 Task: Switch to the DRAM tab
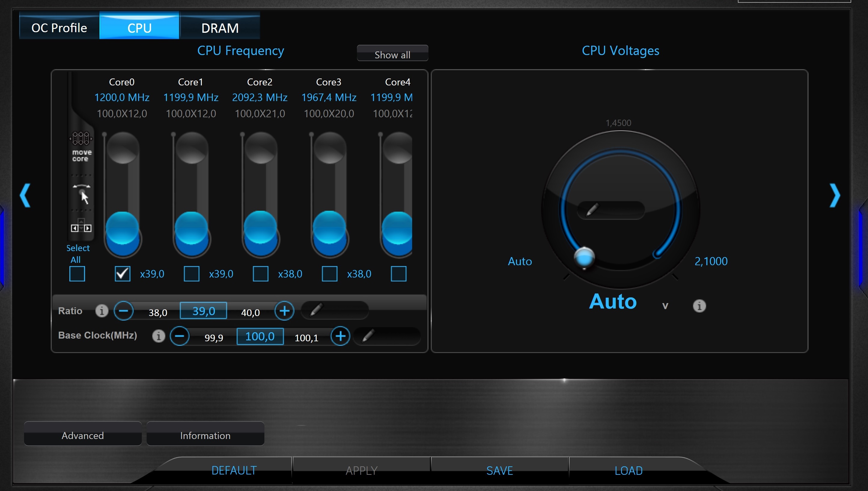(x=220, y=28)
